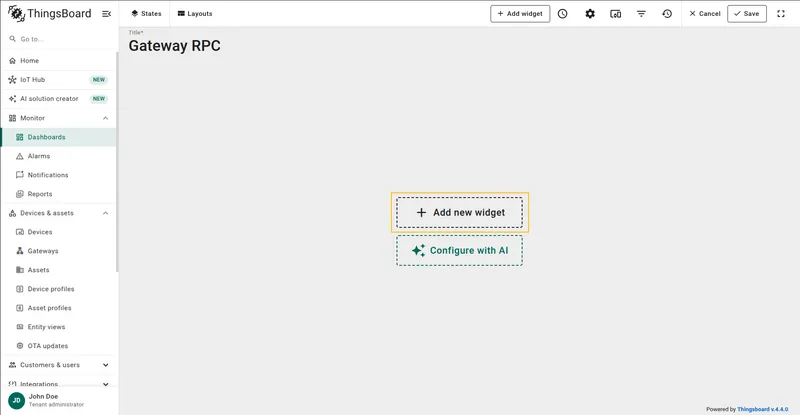Click the ThingsBoard logo
This screenshot has height=415, width=800.
(49, 14)
